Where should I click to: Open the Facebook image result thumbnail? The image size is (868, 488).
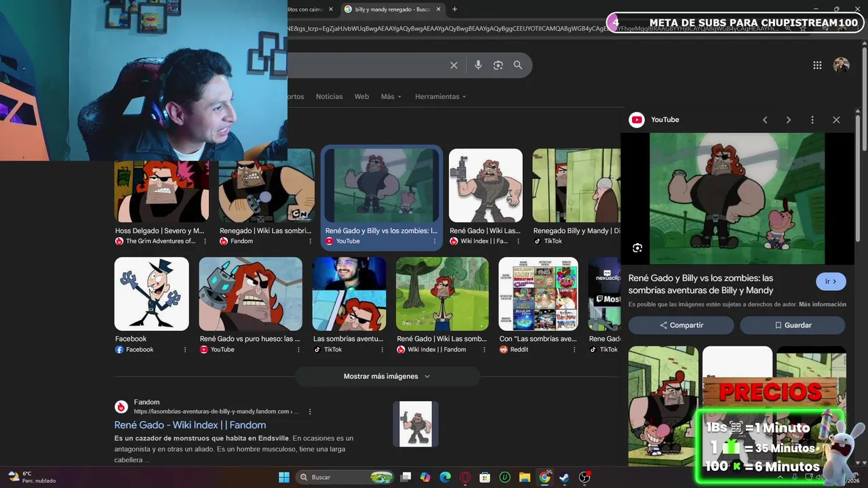click(x=151, y=293)
